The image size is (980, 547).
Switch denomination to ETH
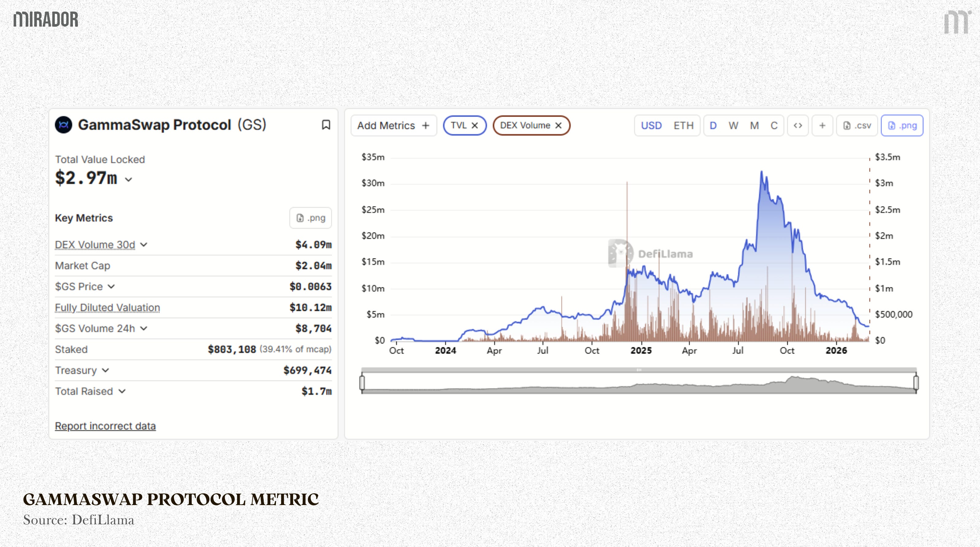pyautogui.click(x=683, y=126)
